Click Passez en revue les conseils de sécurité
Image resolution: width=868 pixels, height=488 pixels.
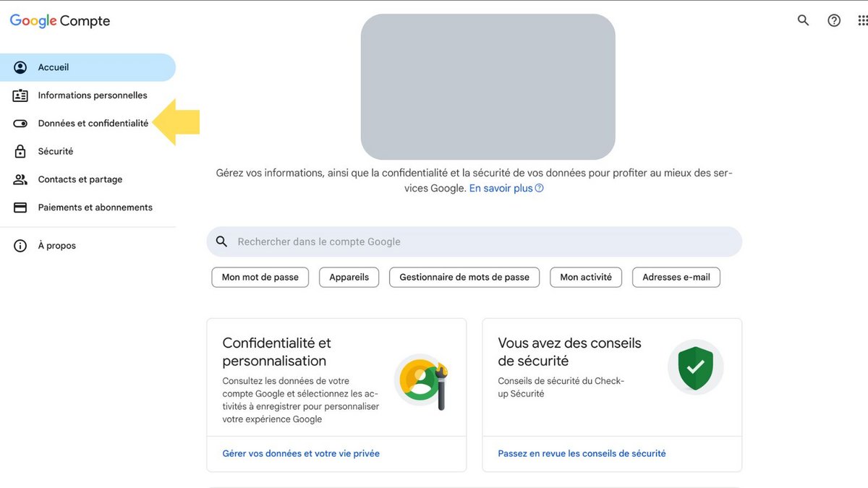[582, 453]
